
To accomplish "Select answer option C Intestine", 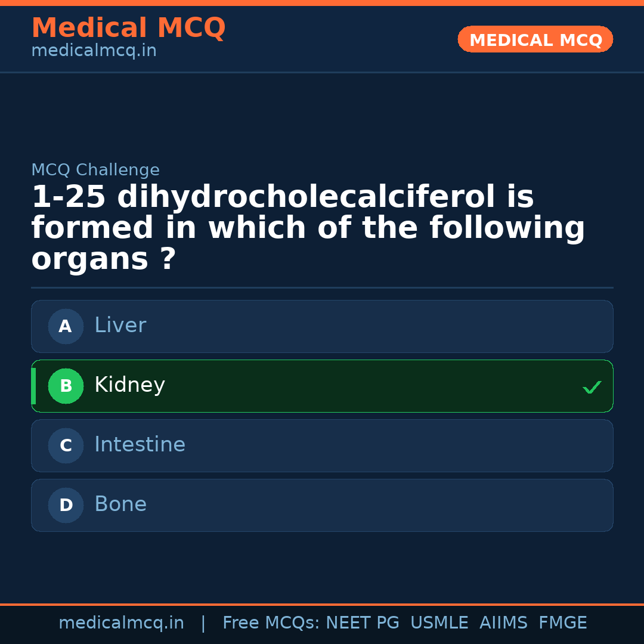I will (322, 445).
